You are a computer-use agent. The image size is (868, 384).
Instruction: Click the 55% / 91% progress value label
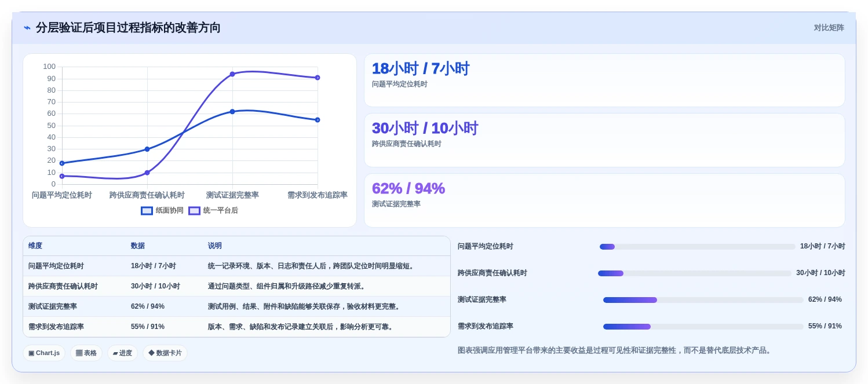825,327
